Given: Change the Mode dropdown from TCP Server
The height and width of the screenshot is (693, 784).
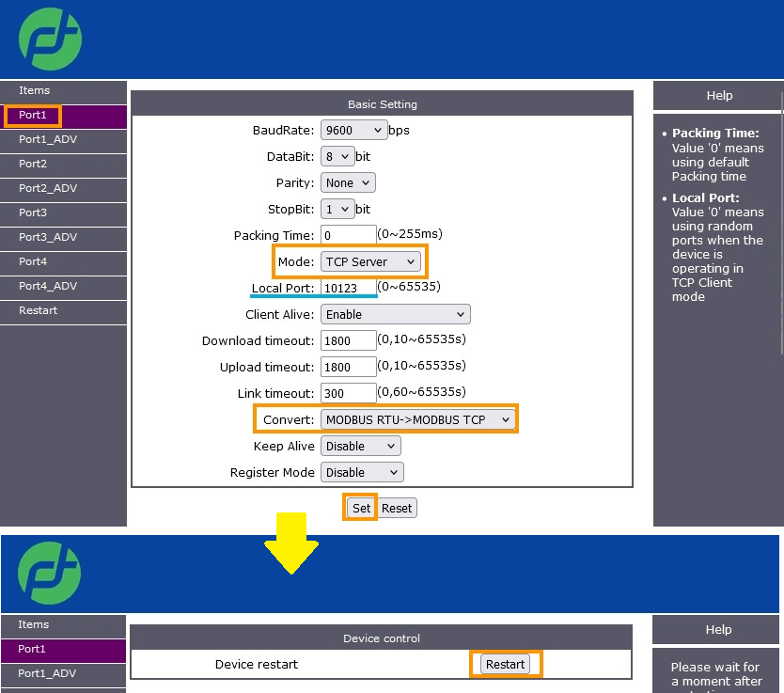Looking at the screenshot, I should pos(371,261).
